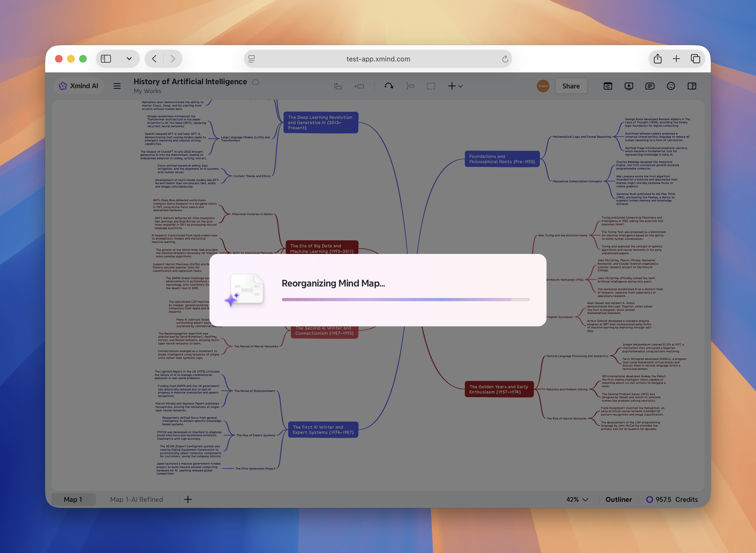Viewport: 756px width, 553px height.
Task: Open a new Safari tab
Action: (676, 59)
